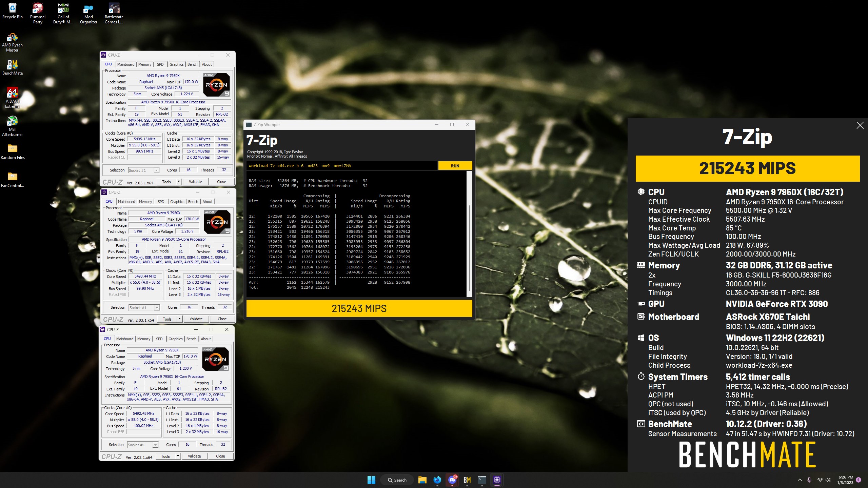
Task: Expand the Tools arrow in top CPU-Z window
Action: [x=179, y=182]
